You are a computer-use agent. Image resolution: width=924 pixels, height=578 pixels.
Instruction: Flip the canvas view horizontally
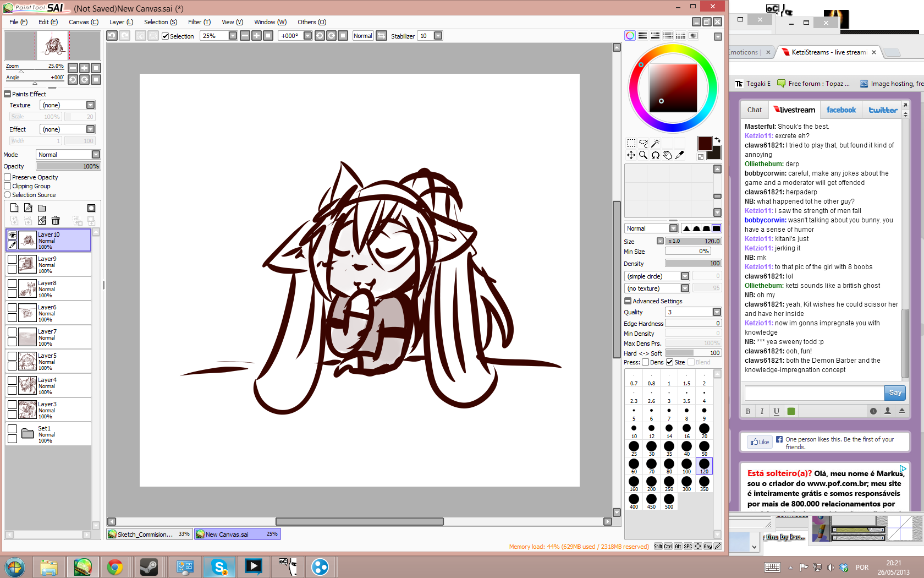click(381, 36)
